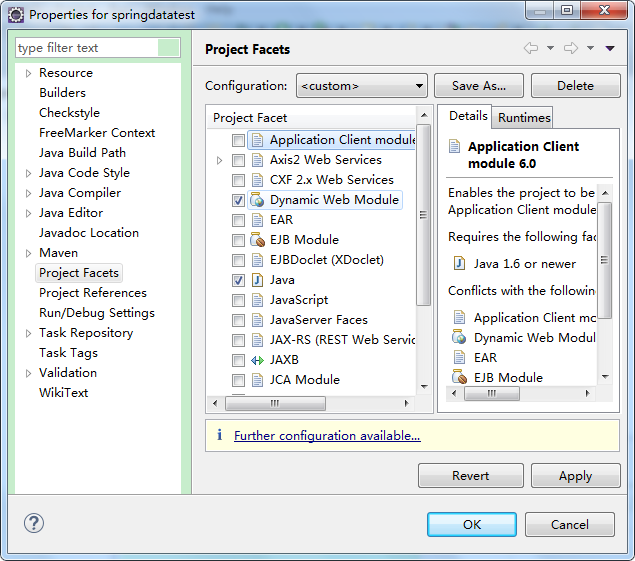Viewport: 635px width, 561px height.
Task: Expand the Java Editor node
Action: pos(28,213)
